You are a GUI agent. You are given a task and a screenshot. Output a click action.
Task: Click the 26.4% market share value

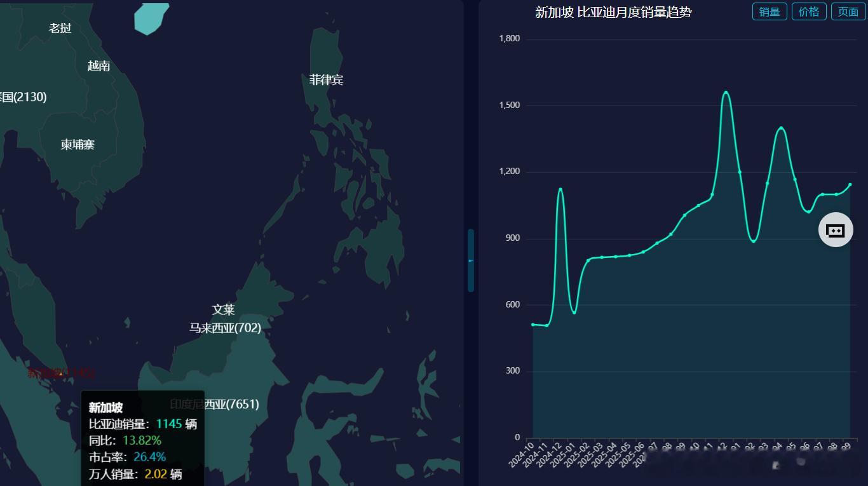click(150, 457)
